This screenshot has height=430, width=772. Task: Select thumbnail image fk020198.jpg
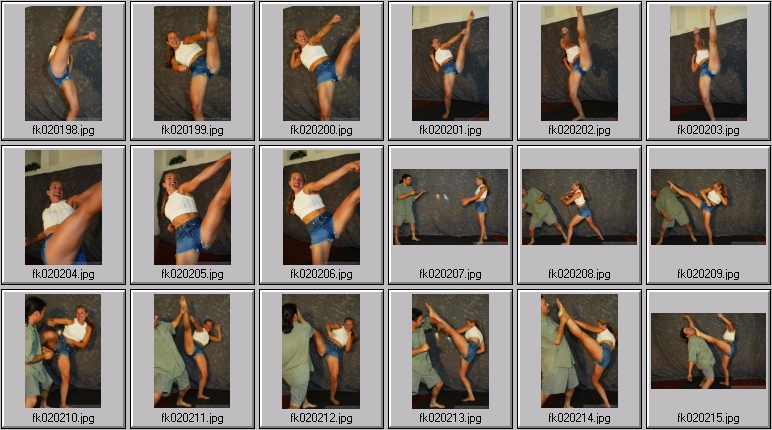pos(64,64)
